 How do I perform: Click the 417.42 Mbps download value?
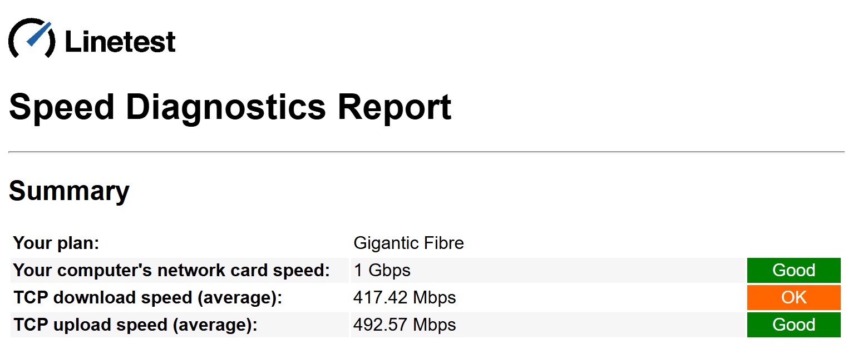click(405, 298)
